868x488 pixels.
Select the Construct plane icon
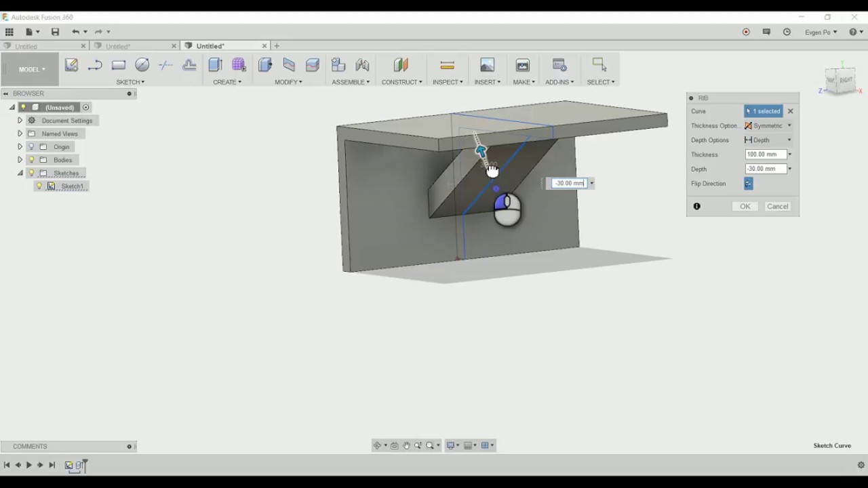[401, 65]
